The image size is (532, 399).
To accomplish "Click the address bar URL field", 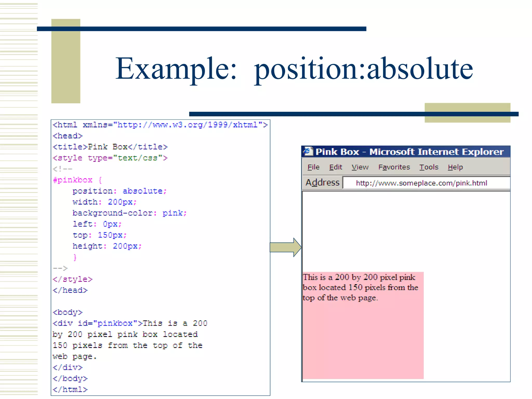I will (421, 183).
